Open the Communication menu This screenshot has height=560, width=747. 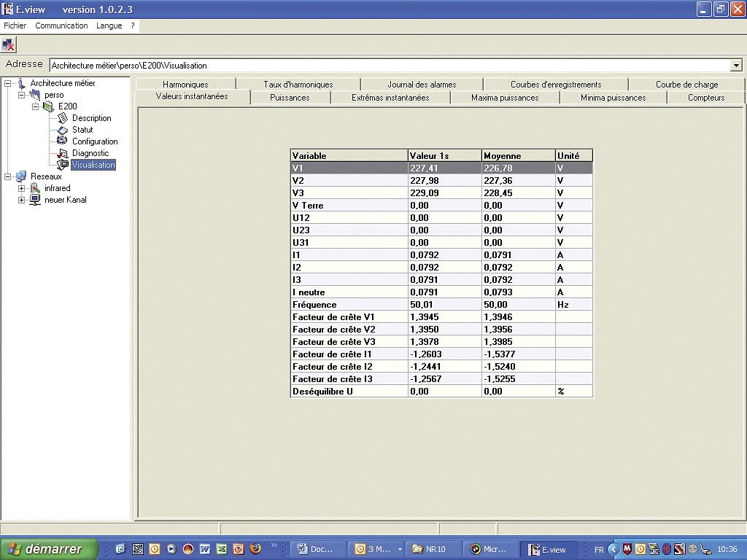(61, 26)
